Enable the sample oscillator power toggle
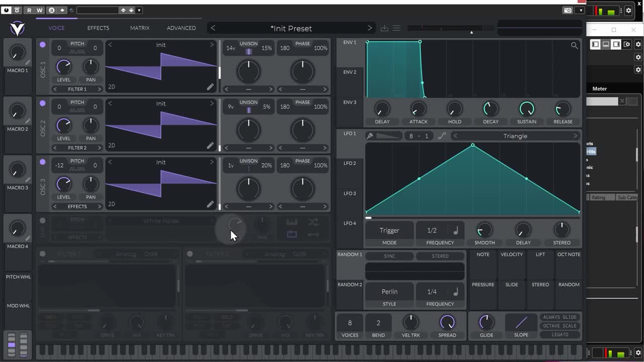Screen dimensions: 644x362 [x=42, y=219]
